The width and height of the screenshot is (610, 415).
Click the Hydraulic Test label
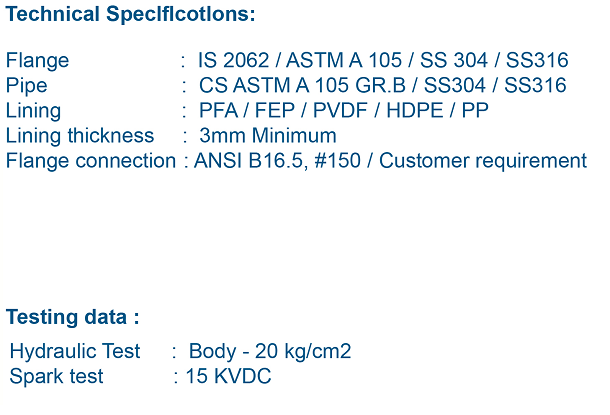(x=75, y=351)
